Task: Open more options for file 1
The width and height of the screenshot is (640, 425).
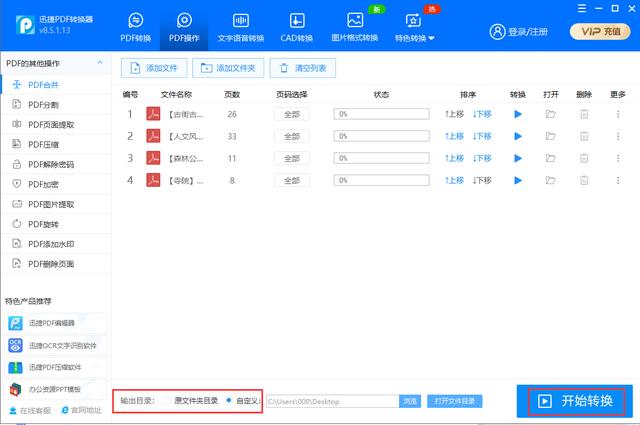Action: point(618,114)
